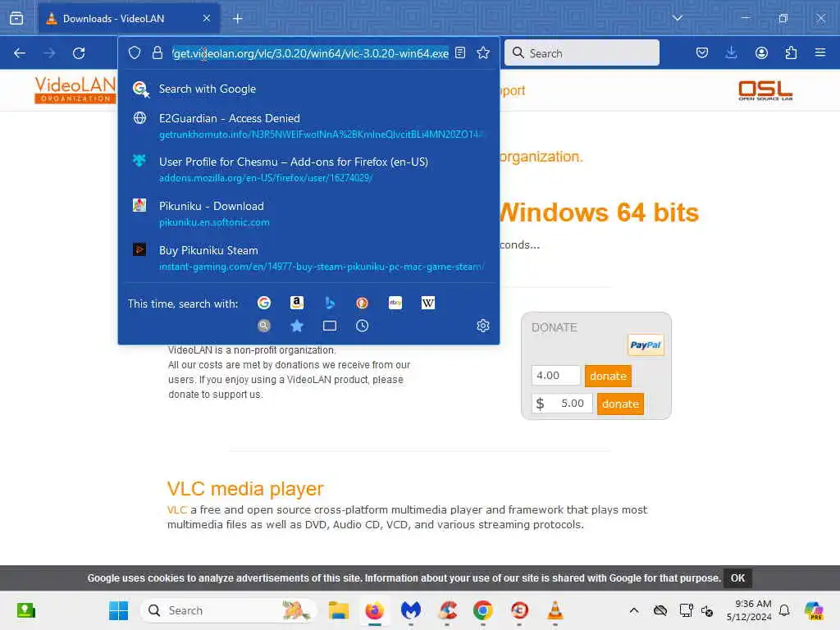Reload the current page

click(79, 53)
